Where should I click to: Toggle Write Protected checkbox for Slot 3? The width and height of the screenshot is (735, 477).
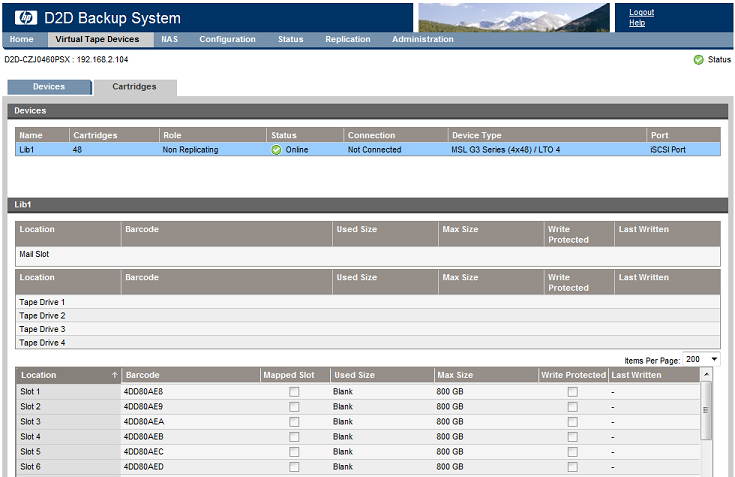coord(572,422)
